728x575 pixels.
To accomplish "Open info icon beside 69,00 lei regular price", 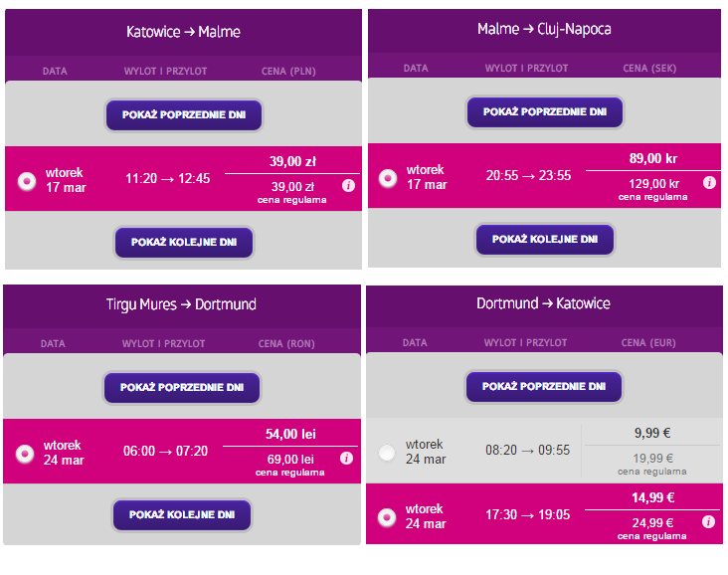I will pyautogui.click(x=346, y=459).
